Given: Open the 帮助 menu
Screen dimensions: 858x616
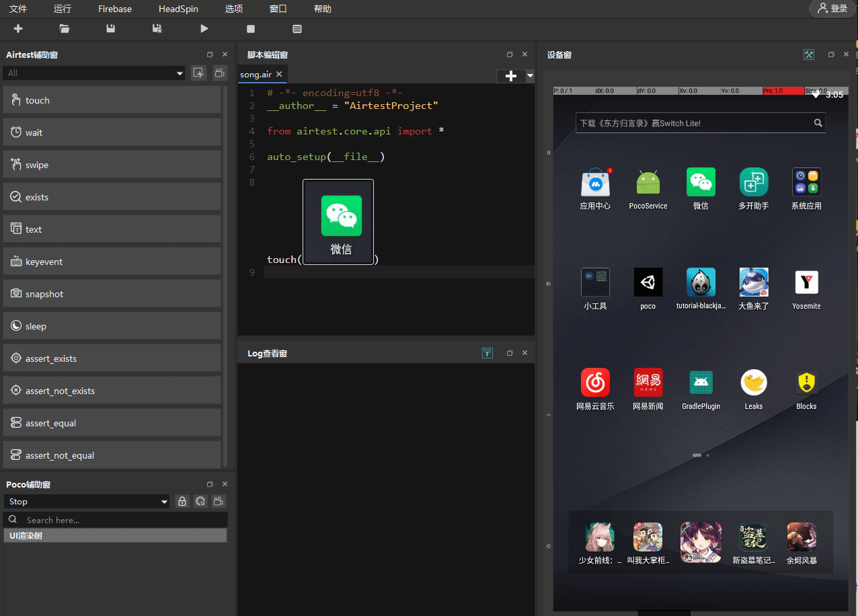Looking at the screenshot, I should (323, 9).
